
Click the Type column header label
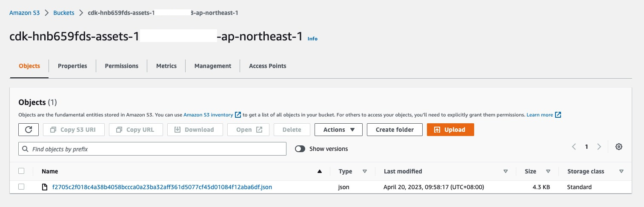point(345,171)
